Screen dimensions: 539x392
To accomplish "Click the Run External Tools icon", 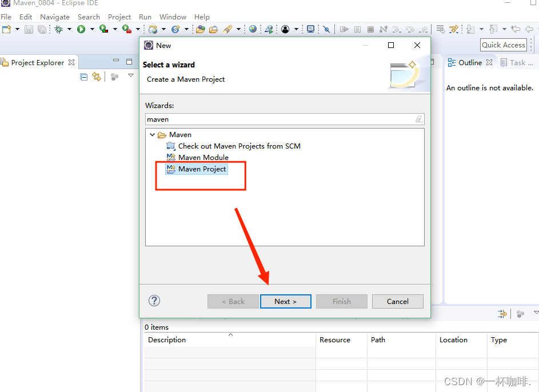I will tap(127, 29).
